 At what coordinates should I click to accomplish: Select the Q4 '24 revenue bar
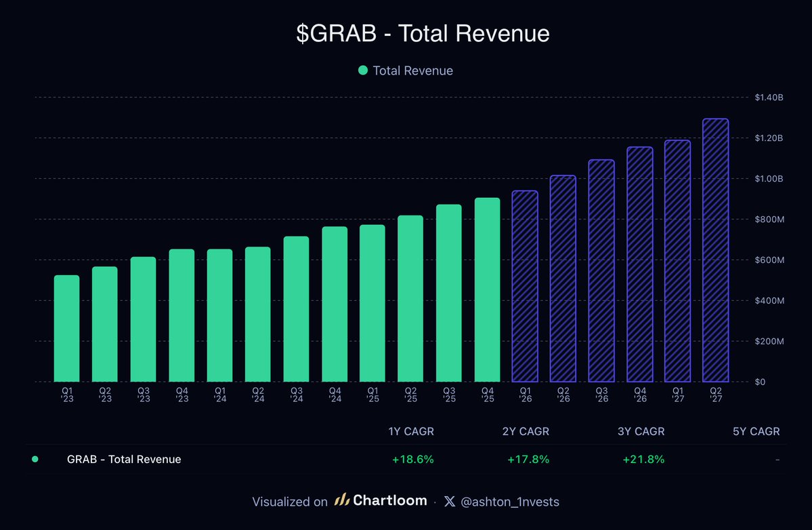[335, 304]
